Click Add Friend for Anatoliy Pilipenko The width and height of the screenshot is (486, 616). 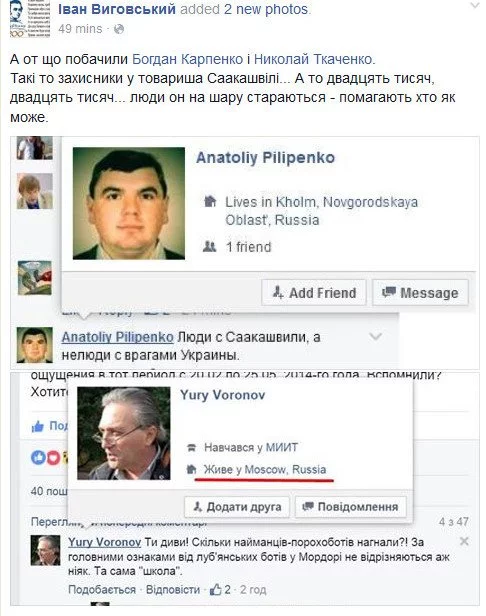pos(314,293)
